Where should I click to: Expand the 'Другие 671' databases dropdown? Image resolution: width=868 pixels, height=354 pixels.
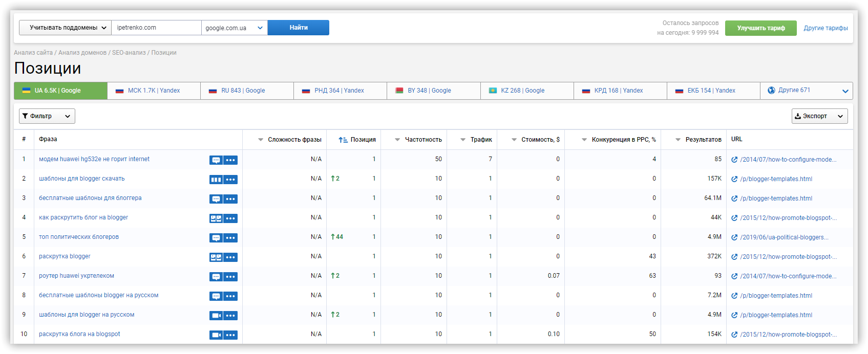[807, 91]
